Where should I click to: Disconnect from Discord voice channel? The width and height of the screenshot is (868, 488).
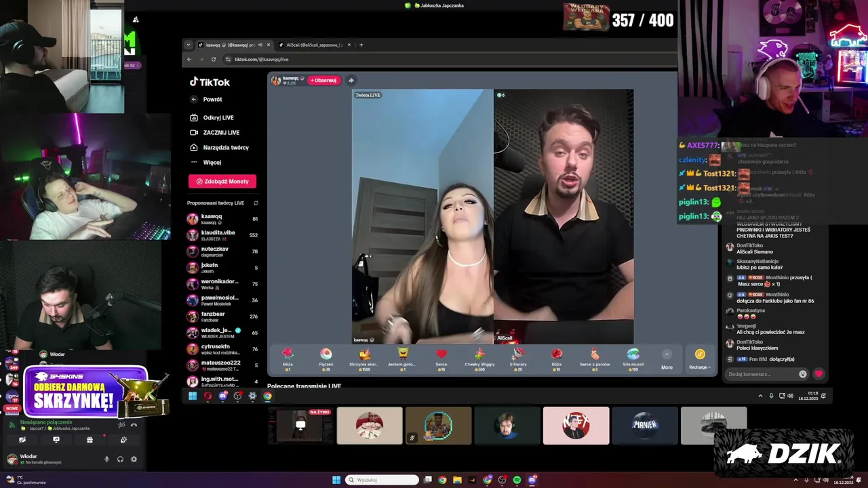(134, 425)
